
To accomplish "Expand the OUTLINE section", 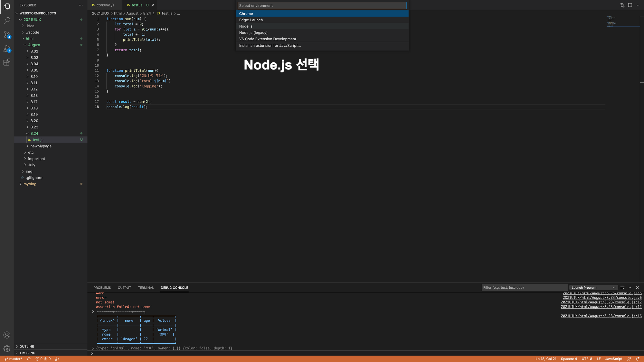I will point(26,347).
